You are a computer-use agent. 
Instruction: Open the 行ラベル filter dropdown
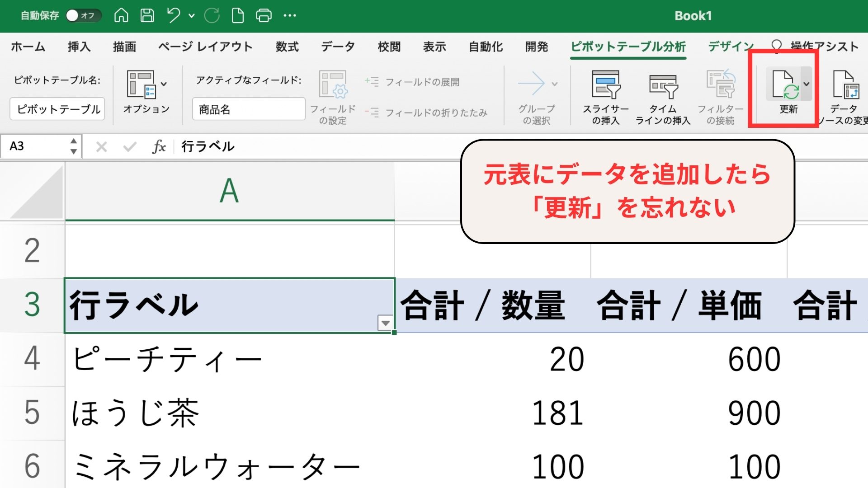tap(385, 323)
